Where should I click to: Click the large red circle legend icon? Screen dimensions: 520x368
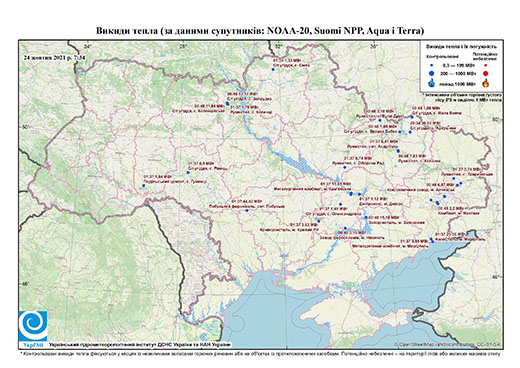[x=485, y=73]
